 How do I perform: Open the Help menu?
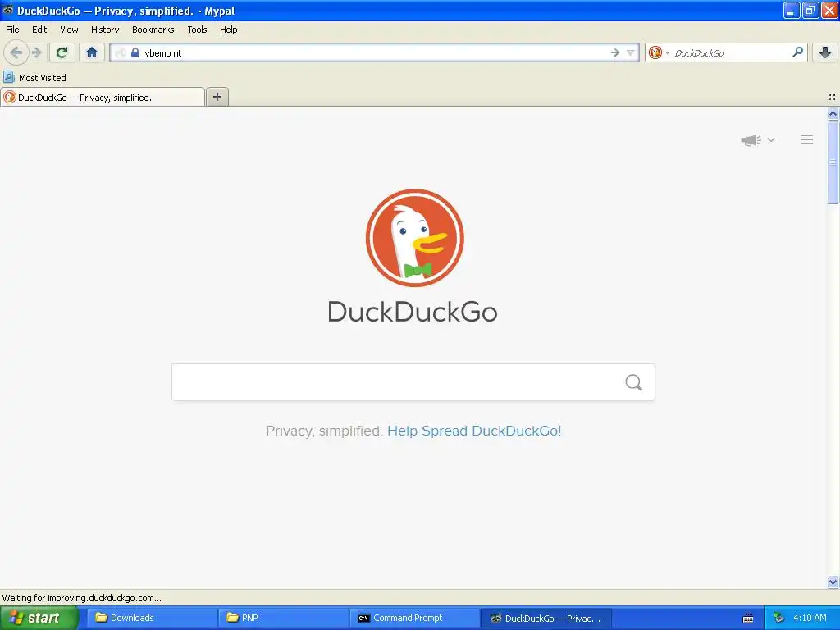coord(228,30)
